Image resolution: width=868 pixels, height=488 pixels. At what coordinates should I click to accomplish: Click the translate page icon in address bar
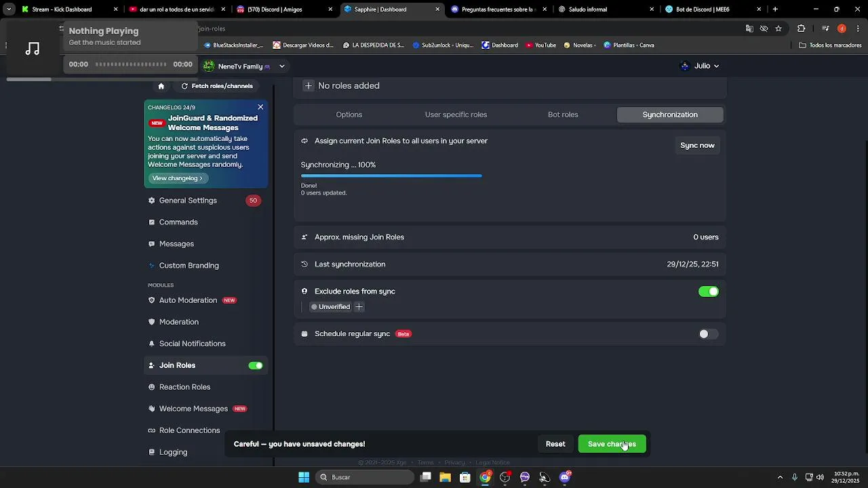(749, 28)
